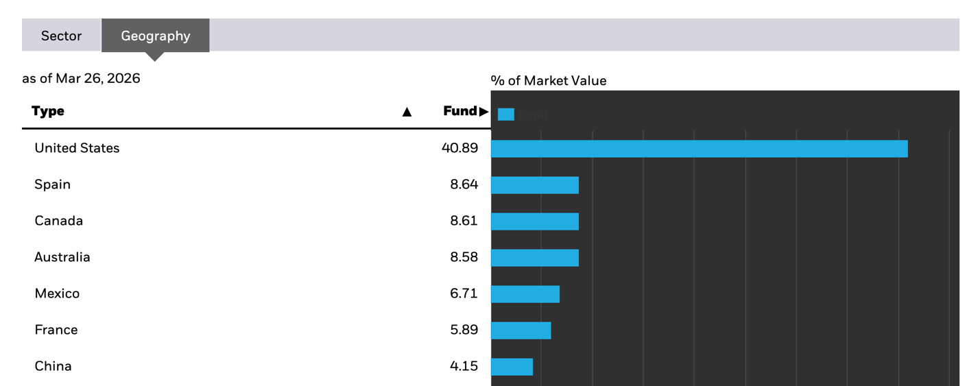Image resolution: width=980 pixels, height=386 pixels.
Task: Click the Spain bar in chart
Action: (535, 185)
